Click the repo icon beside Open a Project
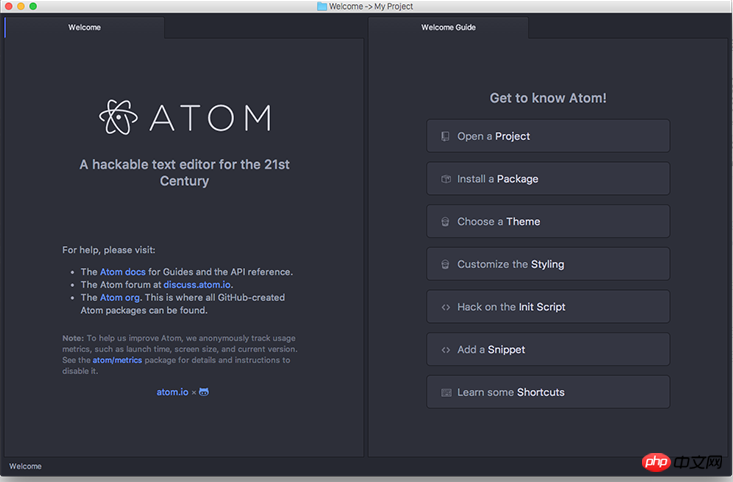Viewport: 733px width, 482px height. [446, 136]
